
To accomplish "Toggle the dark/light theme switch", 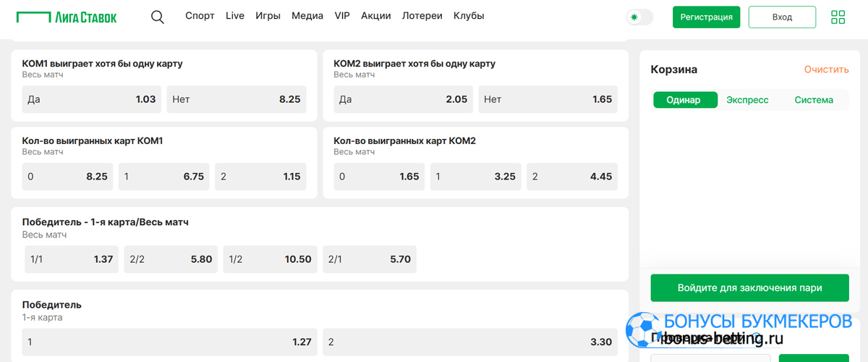I will click(x=639, y=17).
